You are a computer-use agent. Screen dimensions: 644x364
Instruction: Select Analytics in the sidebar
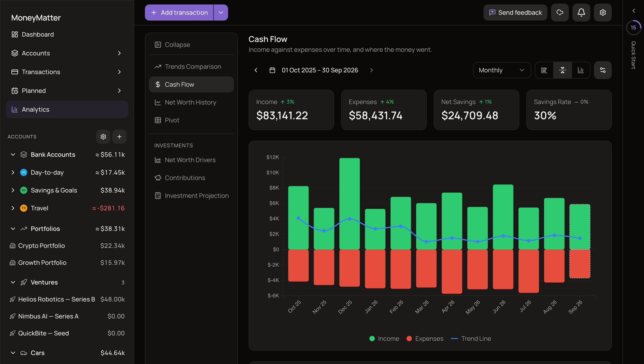[x=67, y=109]
